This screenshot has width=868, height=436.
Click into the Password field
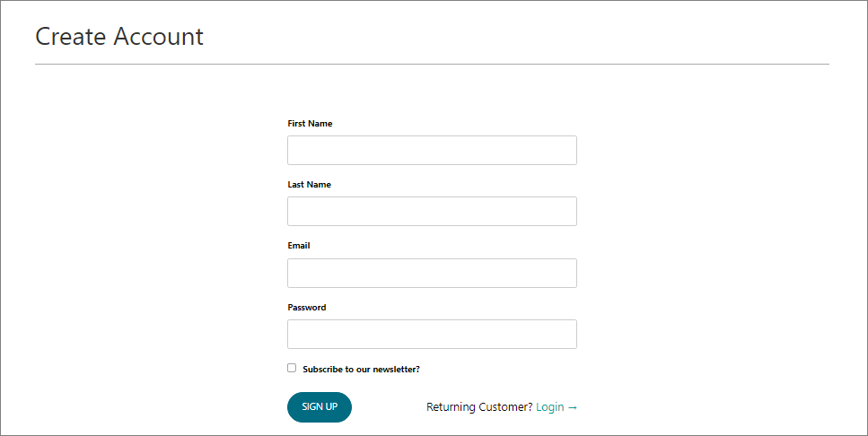point(432,334)
